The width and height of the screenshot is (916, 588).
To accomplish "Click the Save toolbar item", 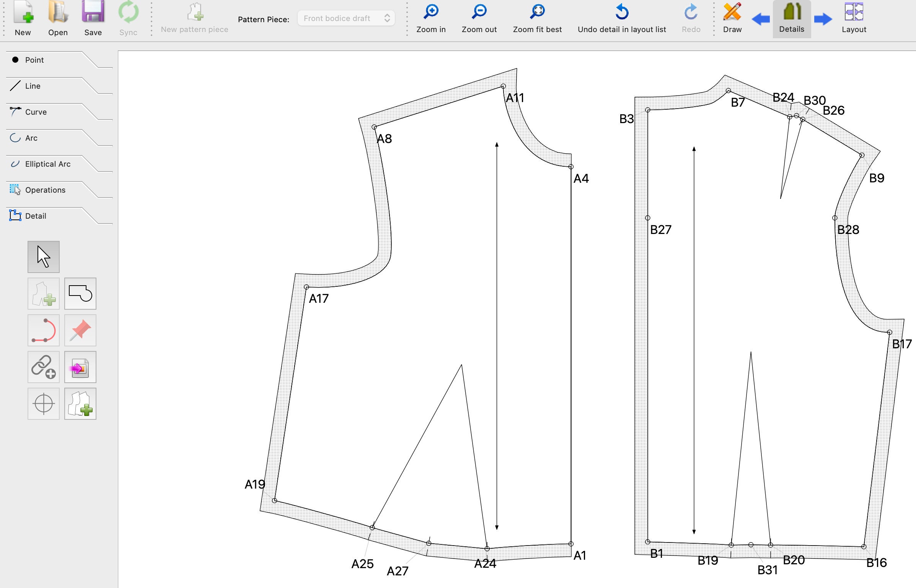I will click(x=93, y=17).
